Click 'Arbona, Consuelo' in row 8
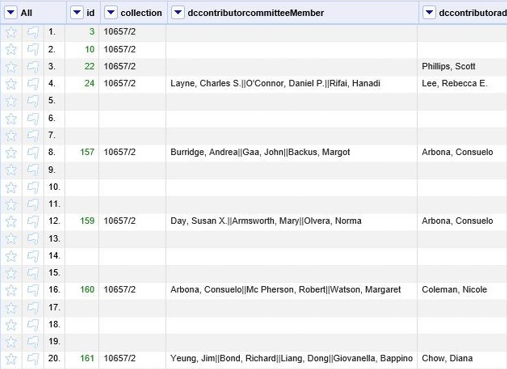Screen dimensions: 507x369 (457, 152)
